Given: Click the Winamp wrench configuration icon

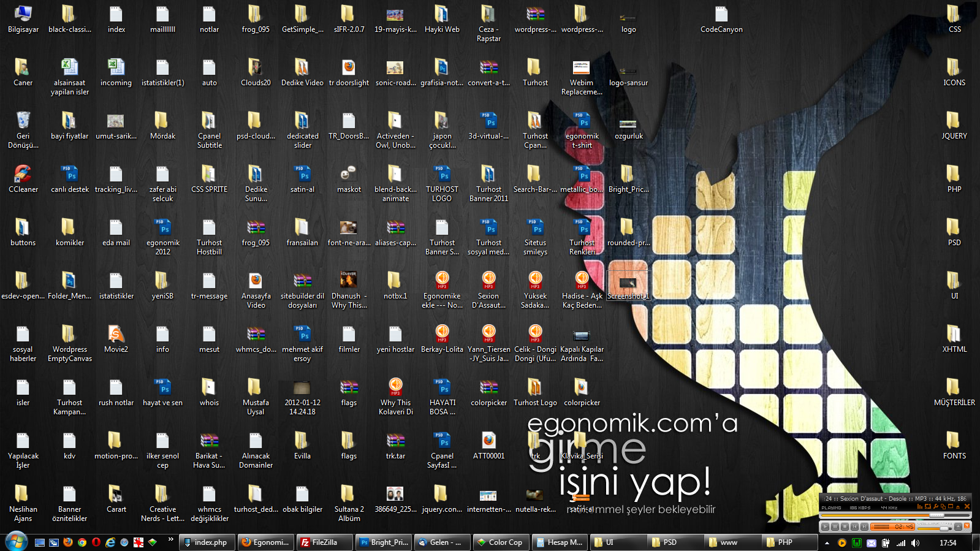Looking at the screenshot, I should coord(935,507).
